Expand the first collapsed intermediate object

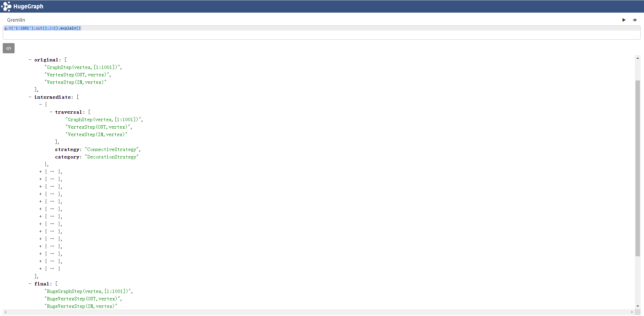pyautogui.click(x=40, y=172)
